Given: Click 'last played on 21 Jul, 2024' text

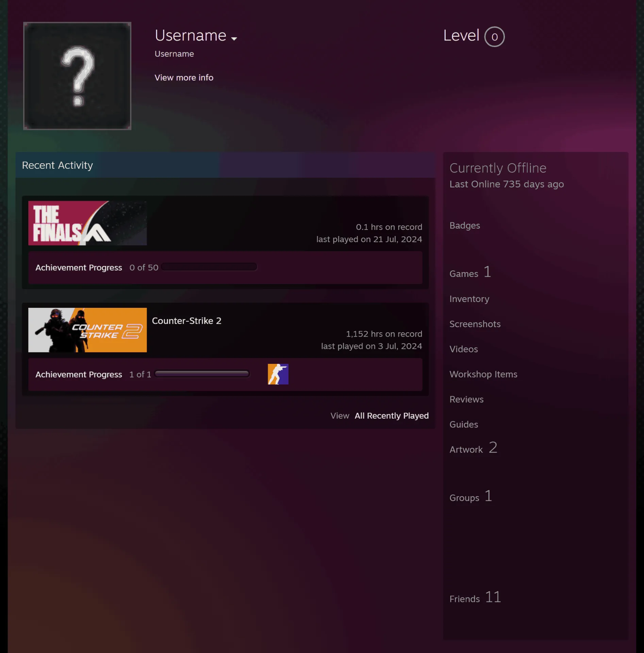Looking at the screenshot, I should [369, 239].
